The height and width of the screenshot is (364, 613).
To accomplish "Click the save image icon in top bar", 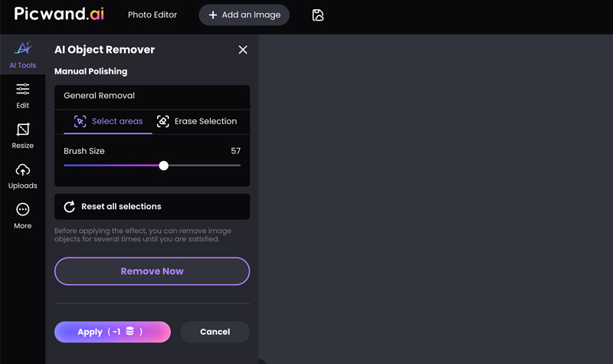I will [x=318, y=15].
